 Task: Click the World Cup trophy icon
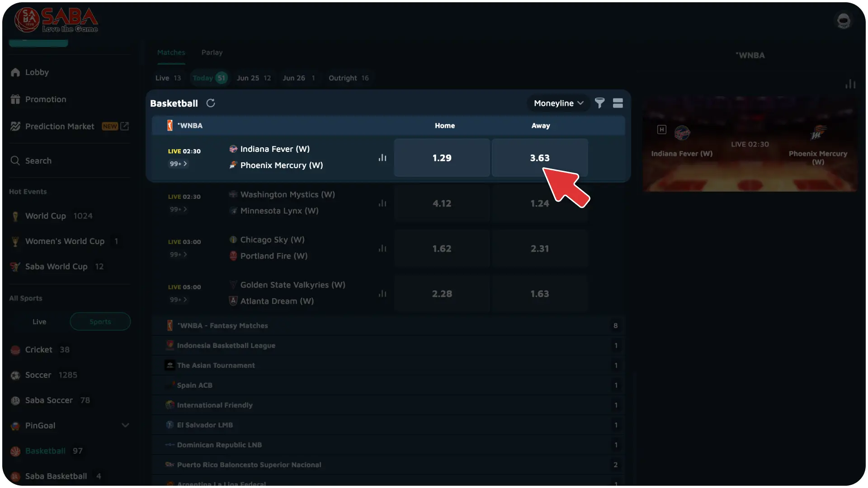click(x=15, y=216)
